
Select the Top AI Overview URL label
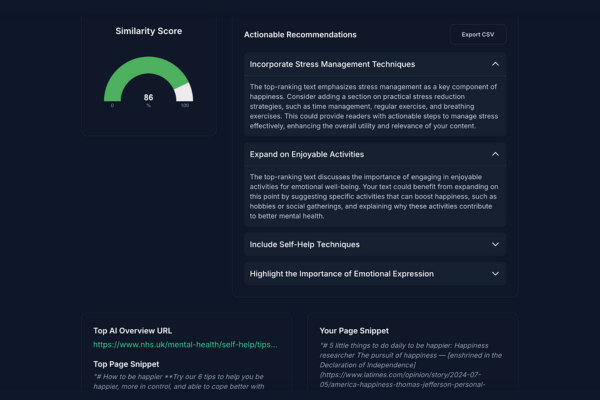pyautogui.click(x=132, y=331)
